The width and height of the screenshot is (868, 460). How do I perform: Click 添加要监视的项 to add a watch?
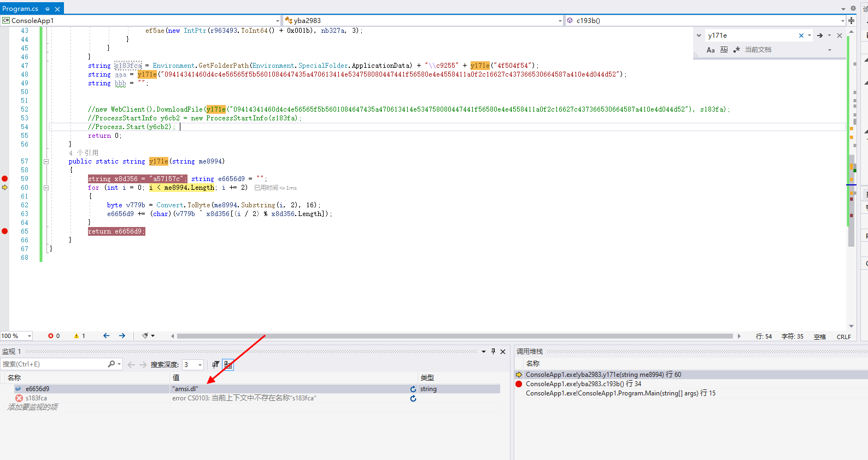[x=33, y=407]
